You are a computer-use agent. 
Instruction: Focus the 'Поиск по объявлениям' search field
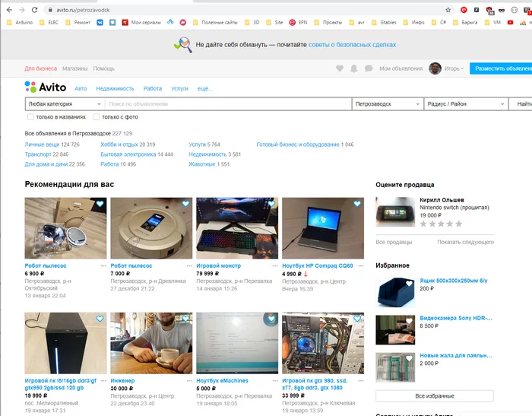click(x=228, y=104)
